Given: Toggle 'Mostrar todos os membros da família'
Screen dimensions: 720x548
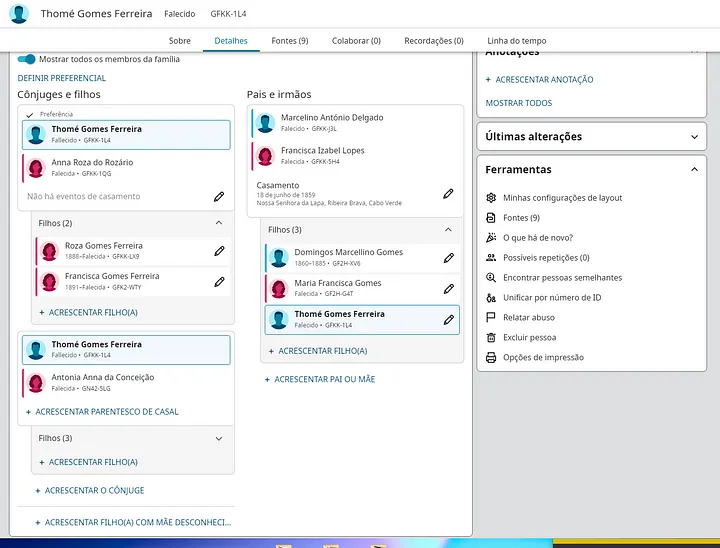Looking at the screenshot, I should pos(27,59).
